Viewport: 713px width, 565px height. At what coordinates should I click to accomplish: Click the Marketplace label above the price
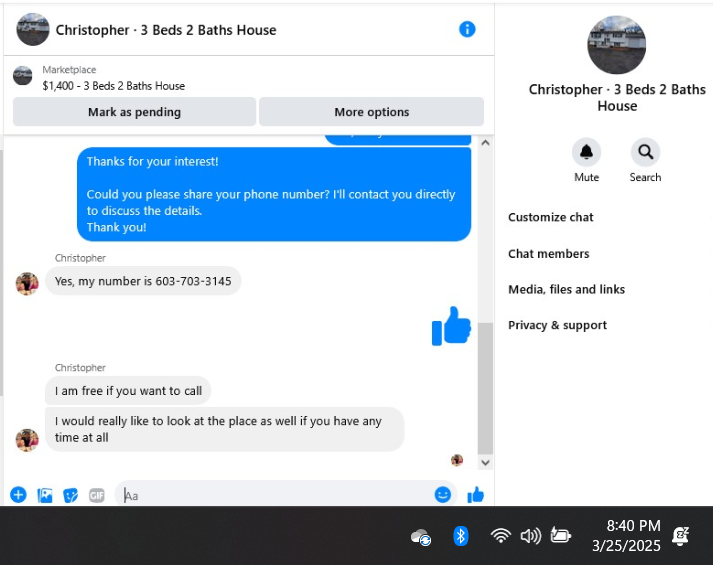pyautogui.click(x=69, y=70)
